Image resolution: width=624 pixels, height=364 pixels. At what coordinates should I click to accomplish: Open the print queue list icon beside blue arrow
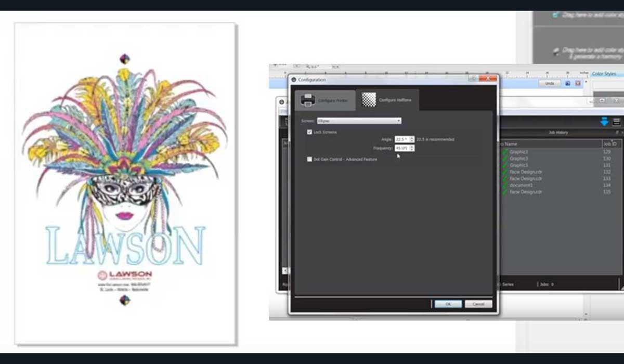pyautogui.click(x=616, y=121)
